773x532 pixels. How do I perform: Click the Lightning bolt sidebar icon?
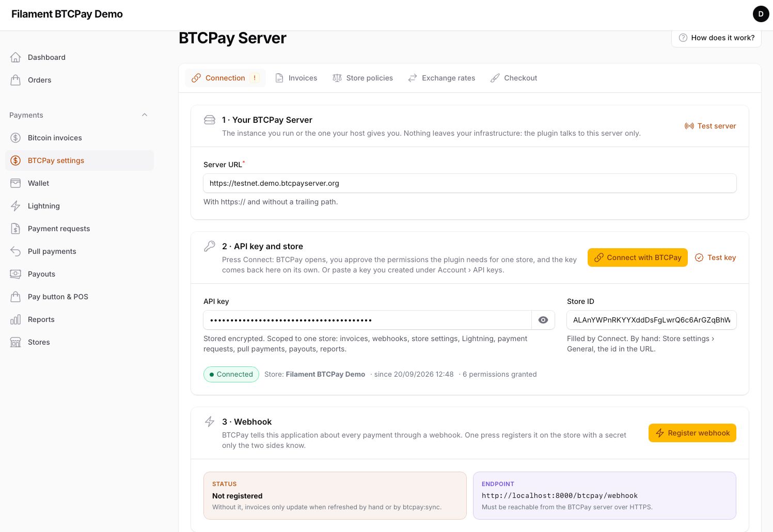point(15,206)
